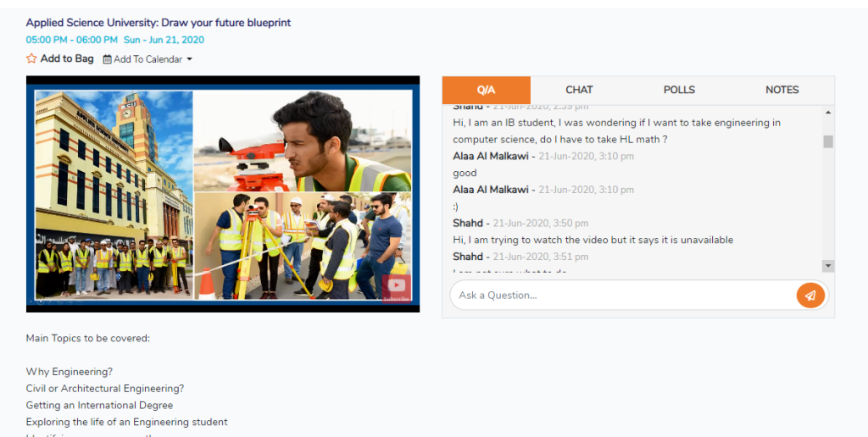The image size is (868, 437).
Task: Click 'Exploring the life of an Engineering student'
Action: click(x=127, y=422)
